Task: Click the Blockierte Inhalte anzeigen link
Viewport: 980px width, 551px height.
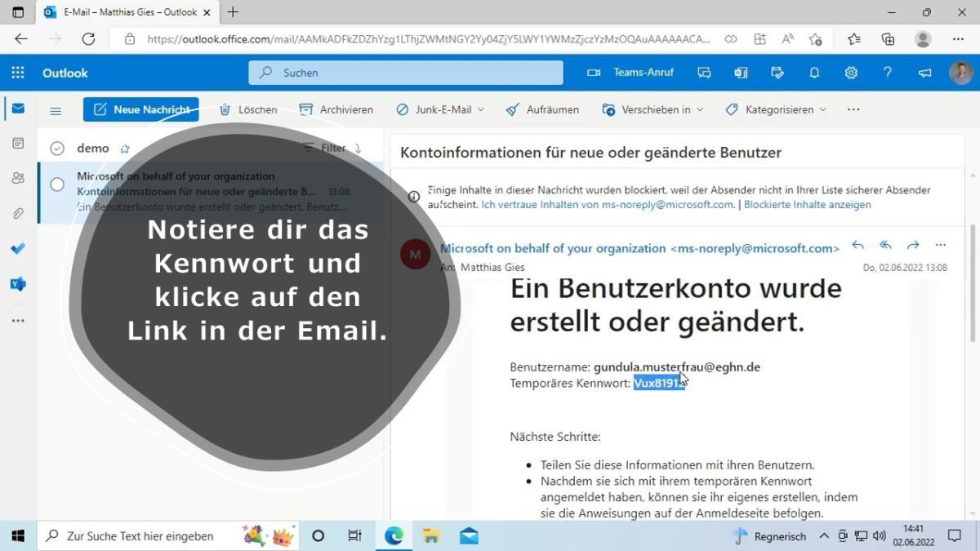Action: 807,205
